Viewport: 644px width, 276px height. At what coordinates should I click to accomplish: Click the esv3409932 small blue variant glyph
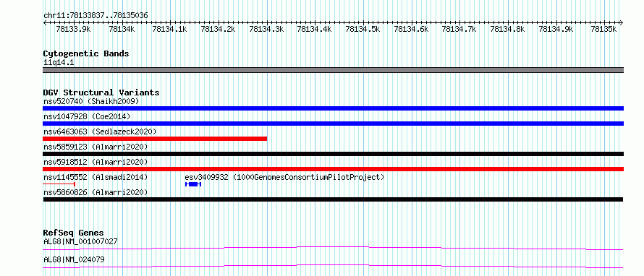[x=193, y=184]
